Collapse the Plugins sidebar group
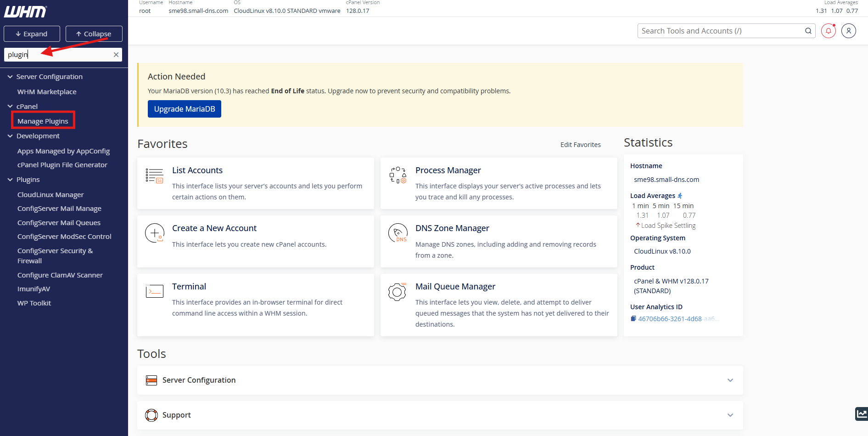Viewport: 868px width, 436px height. (x=10, y=180)
